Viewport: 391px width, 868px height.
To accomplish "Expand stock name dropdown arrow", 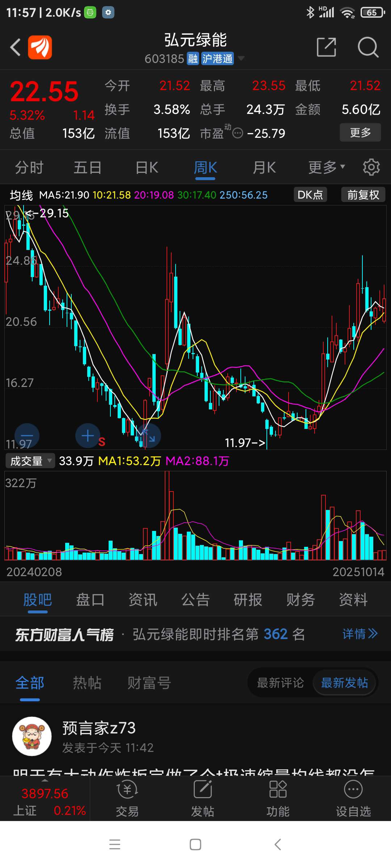I will pos(241,59).
